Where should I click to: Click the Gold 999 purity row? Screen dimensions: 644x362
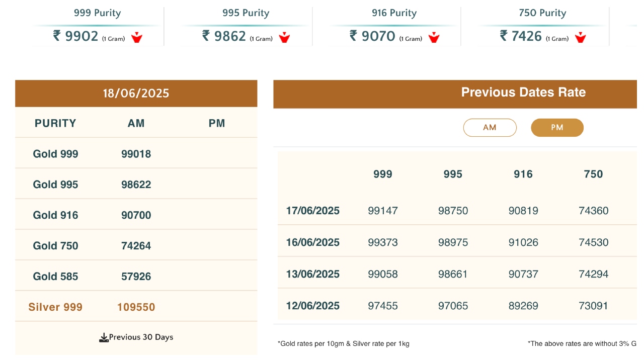(56, 154)
